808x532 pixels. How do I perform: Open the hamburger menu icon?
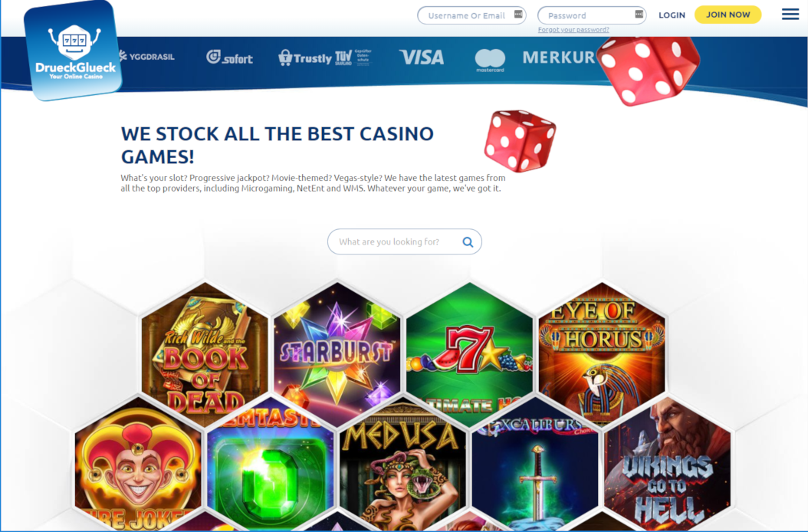point(790,14)
